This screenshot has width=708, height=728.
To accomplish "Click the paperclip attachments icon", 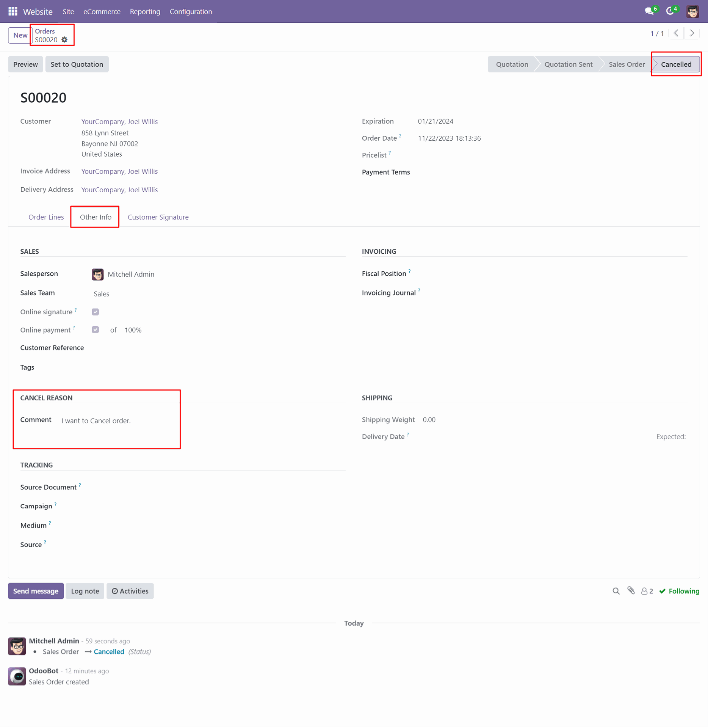I will click(631, 590).
